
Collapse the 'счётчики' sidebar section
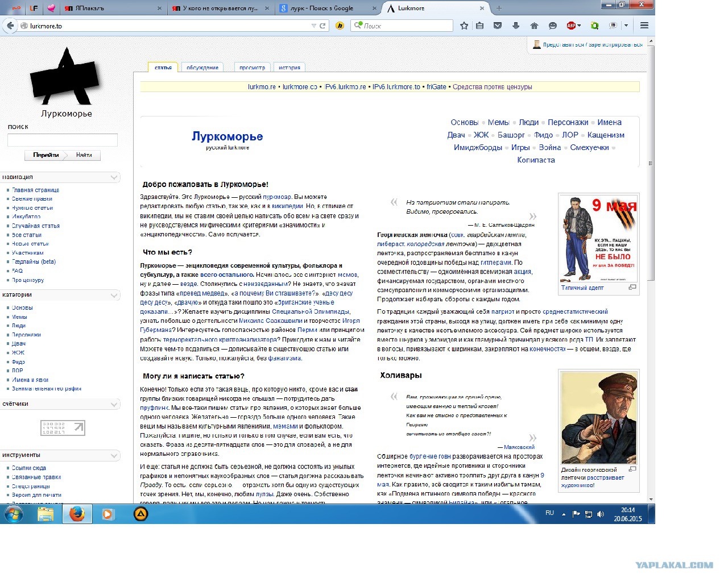click(114, 404)
